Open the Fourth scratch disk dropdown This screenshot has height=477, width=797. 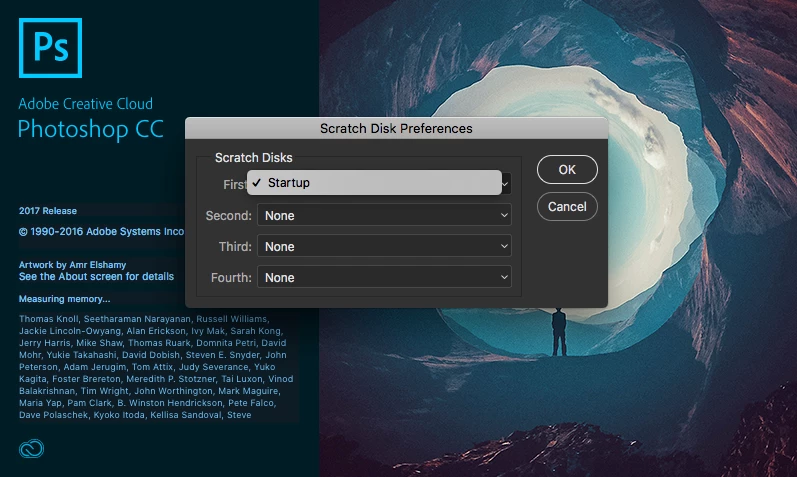coord(384,277)
